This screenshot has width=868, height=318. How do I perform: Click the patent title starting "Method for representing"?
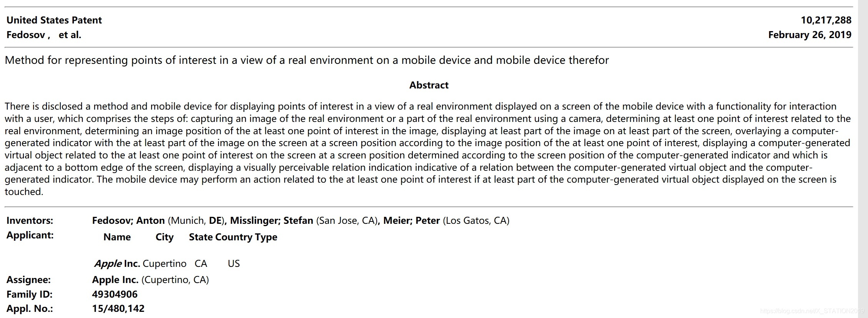(307, 60)
